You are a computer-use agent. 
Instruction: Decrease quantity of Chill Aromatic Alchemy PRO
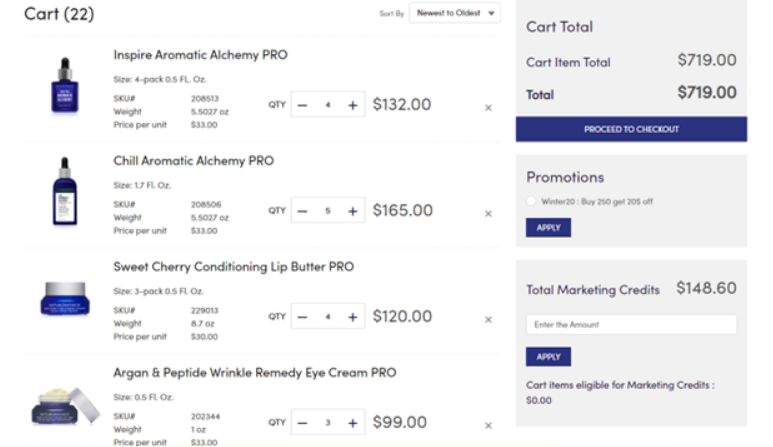303,211
